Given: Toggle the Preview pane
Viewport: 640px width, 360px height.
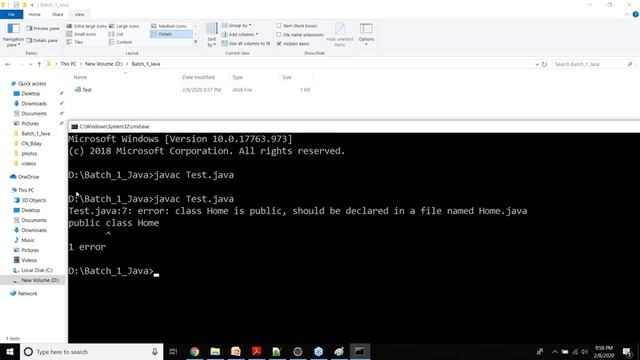Looking at the screenshot, I should click(x=43, y=29).
